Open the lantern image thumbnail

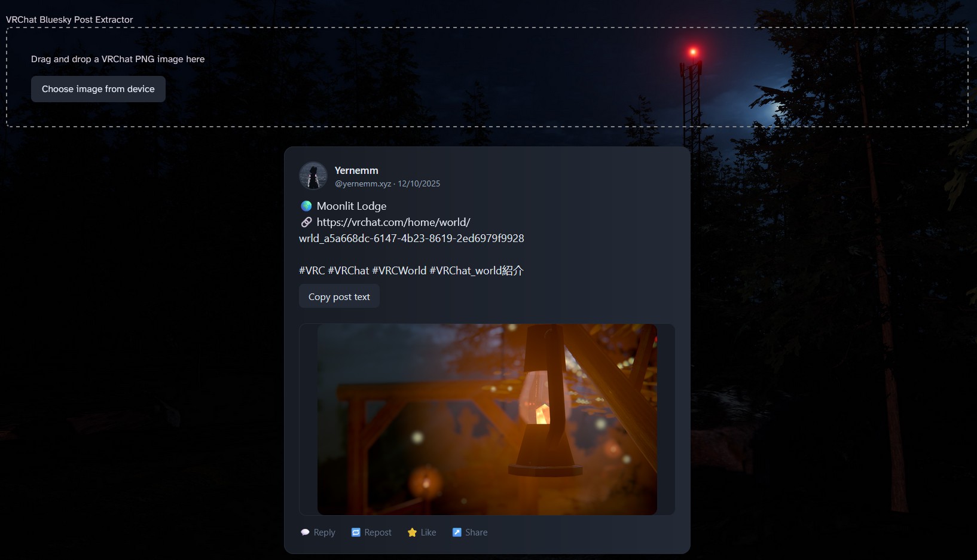click(487, 420)
